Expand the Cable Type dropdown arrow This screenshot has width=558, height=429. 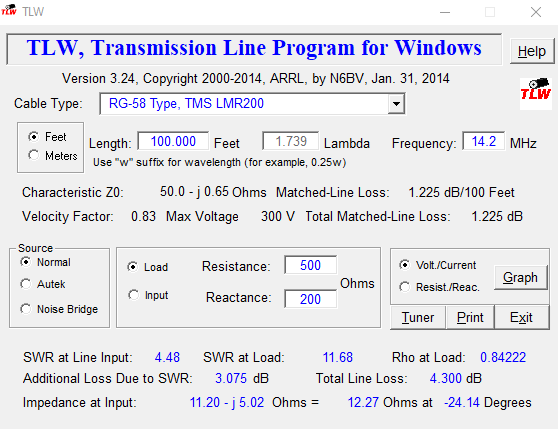click(396, 104)
